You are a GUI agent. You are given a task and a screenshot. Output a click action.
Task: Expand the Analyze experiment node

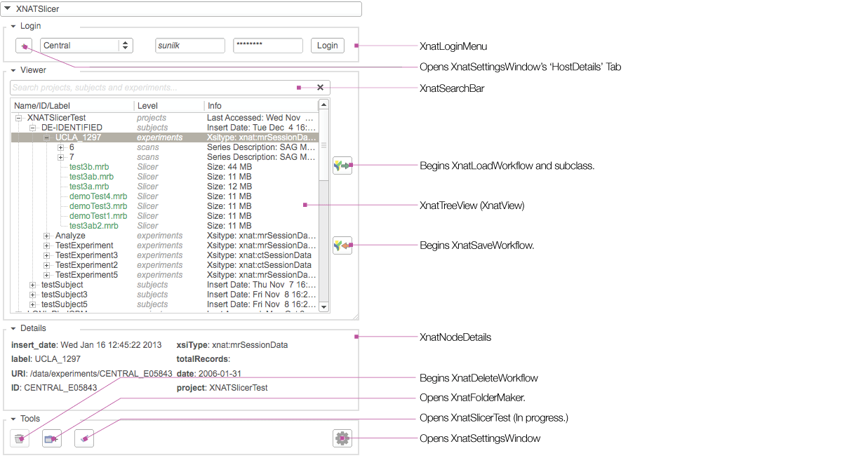tap(47, 236)
